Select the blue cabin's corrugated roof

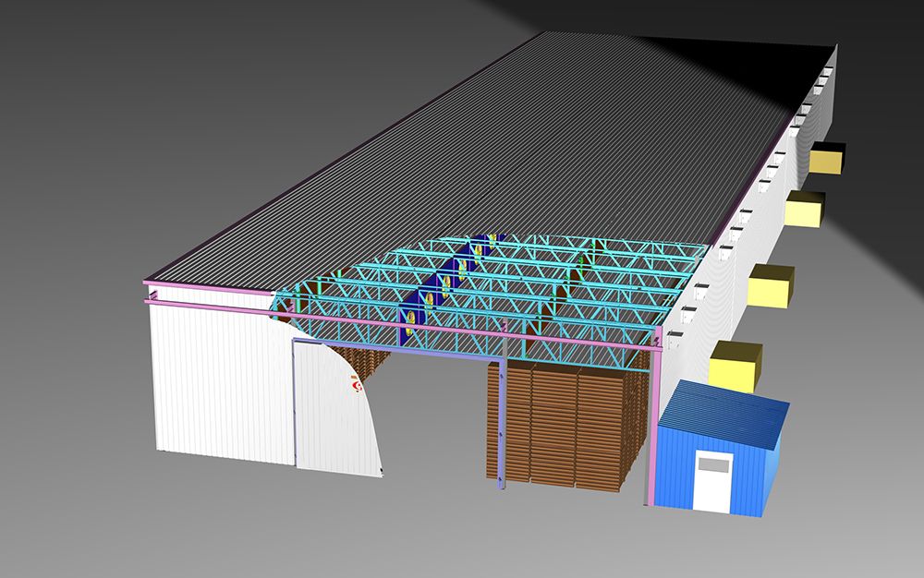[x=726, y=403]
